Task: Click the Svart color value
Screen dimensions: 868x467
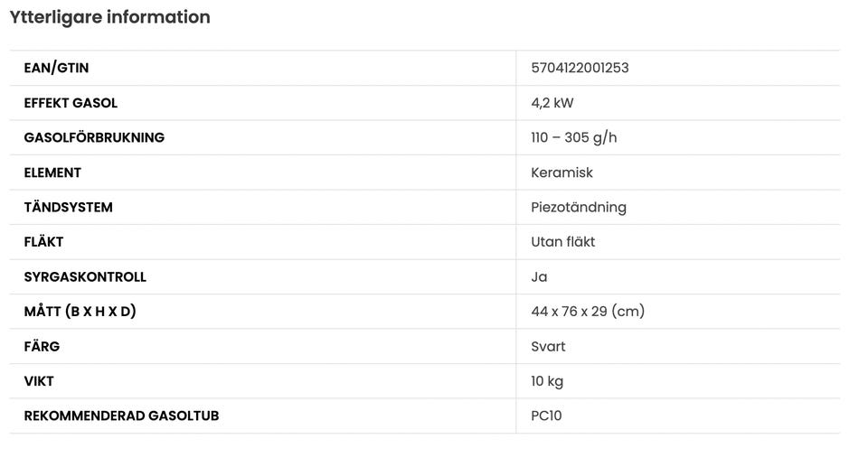Action: (548, 346)
